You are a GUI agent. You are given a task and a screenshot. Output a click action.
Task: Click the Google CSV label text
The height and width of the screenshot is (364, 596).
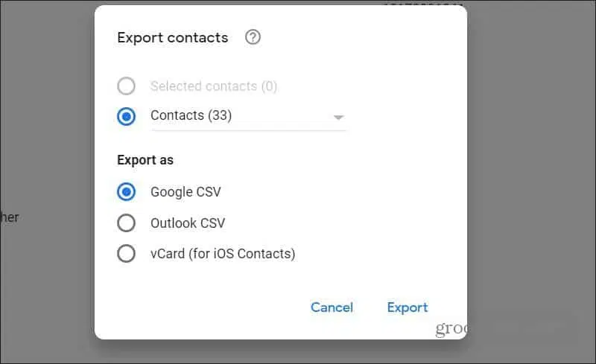[186, 192]
